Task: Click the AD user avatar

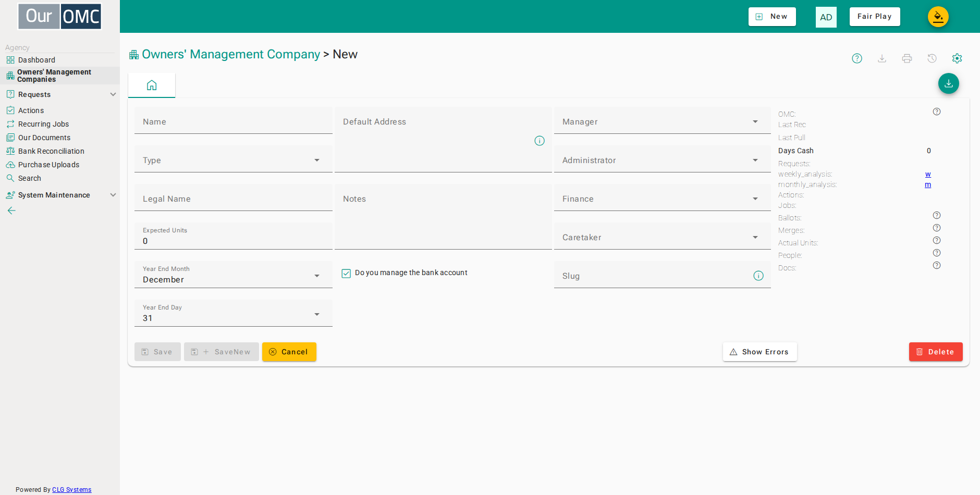Action: (826, 17)
